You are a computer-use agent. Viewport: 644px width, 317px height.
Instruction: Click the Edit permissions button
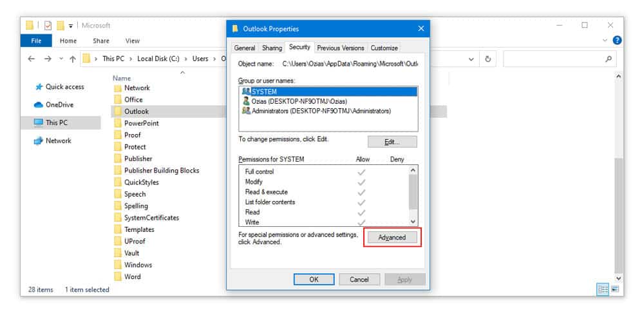click(392, 142)
